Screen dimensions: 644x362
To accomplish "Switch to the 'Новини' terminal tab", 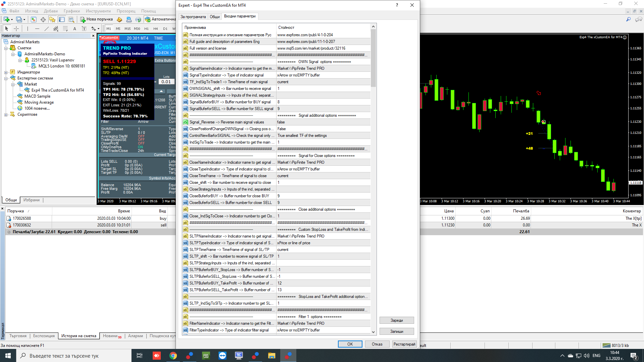I will [112, 336].
